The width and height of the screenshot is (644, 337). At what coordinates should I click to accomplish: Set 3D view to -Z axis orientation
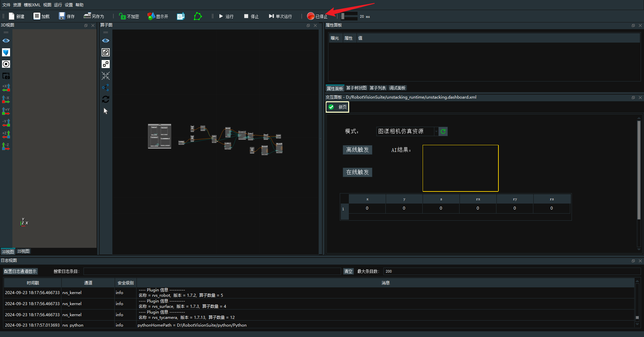6,146
